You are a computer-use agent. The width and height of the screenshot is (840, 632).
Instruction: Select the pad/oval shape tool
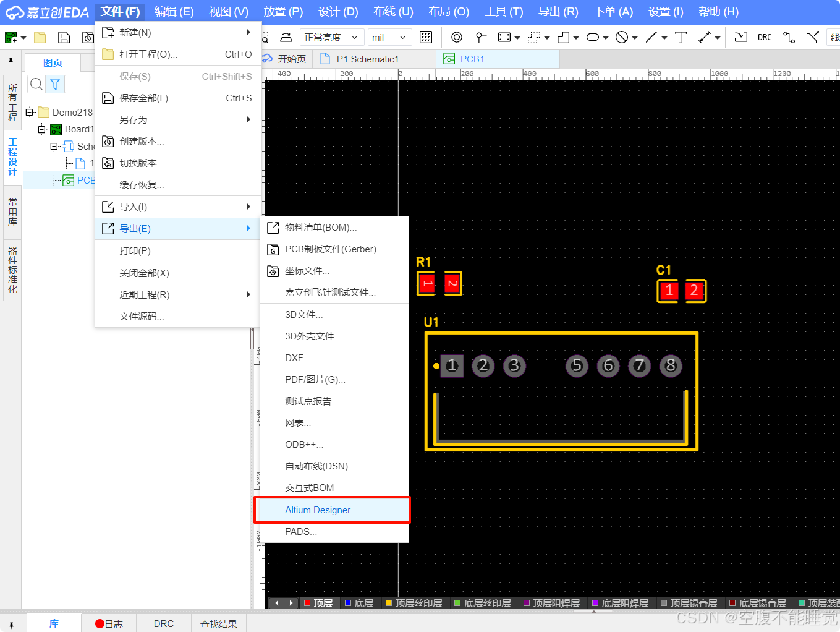point(593,37)
